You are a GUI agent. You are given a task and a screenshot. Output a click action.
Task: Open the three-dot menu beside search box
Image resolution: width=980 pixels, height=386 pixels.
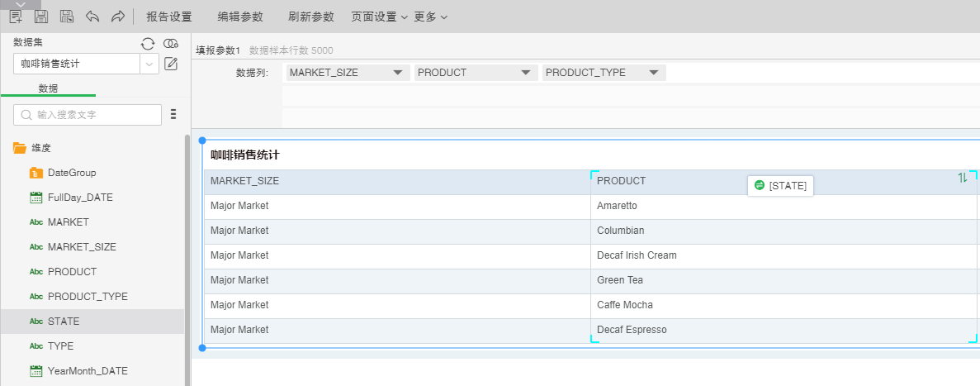point(173,114)
